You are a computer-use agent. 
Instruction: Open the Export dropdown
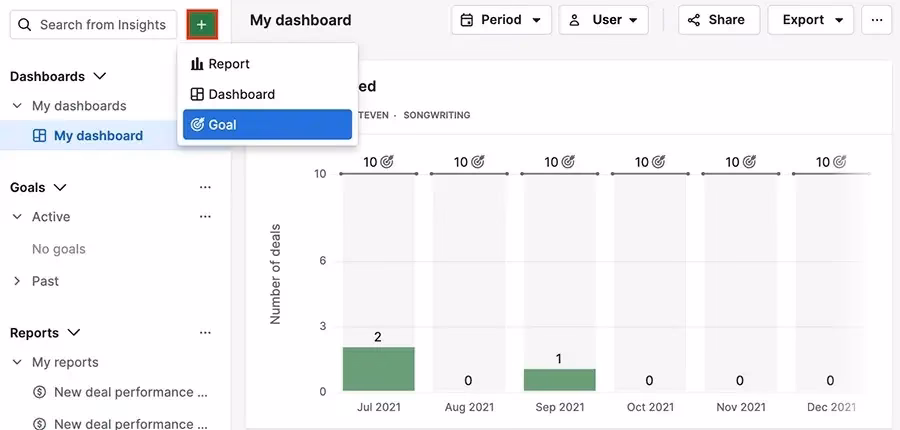[x=811, y=20]
